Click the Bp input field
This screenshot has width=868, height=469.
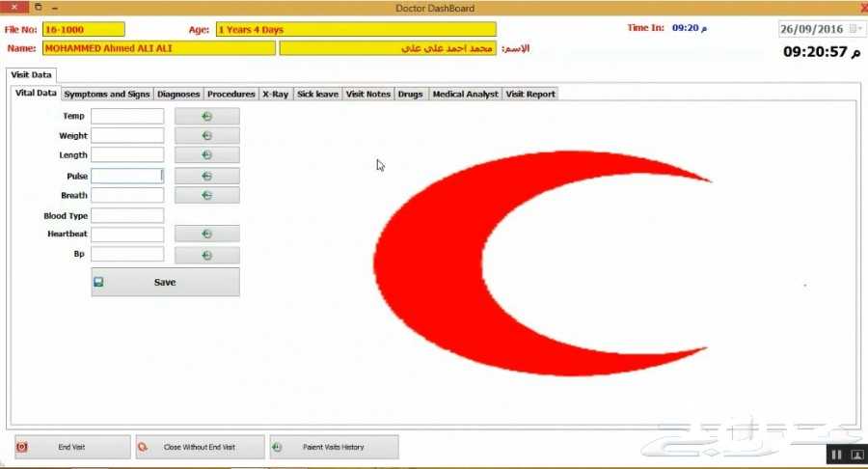127,254
